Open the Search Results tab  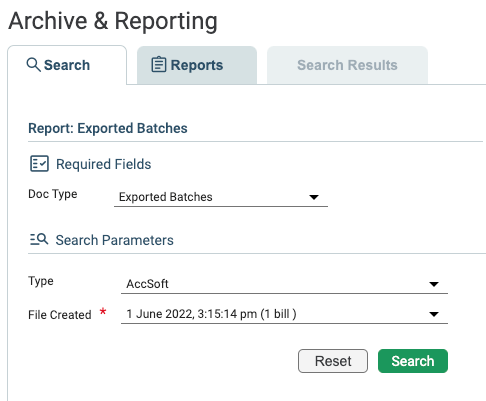pos(347,65)
